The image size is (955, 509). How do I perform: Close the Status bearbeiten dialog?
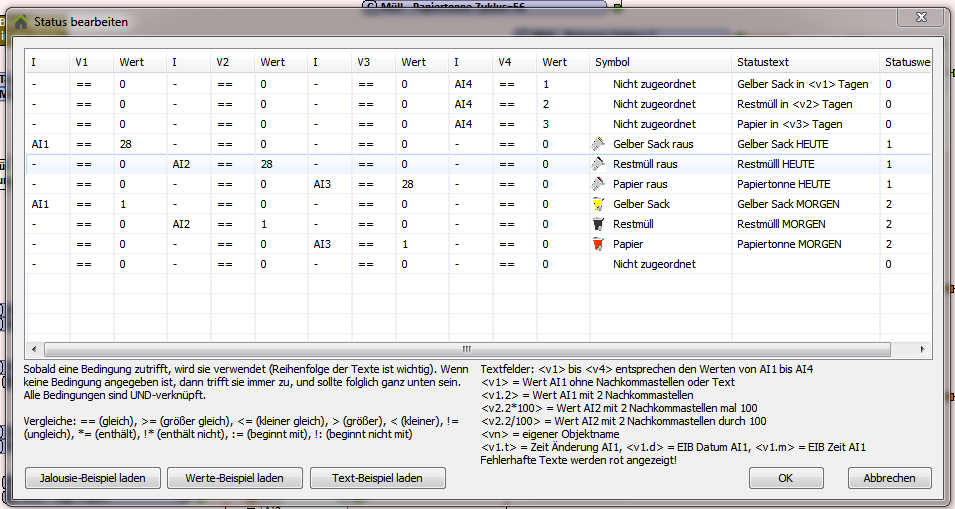[x=922, y=18]
